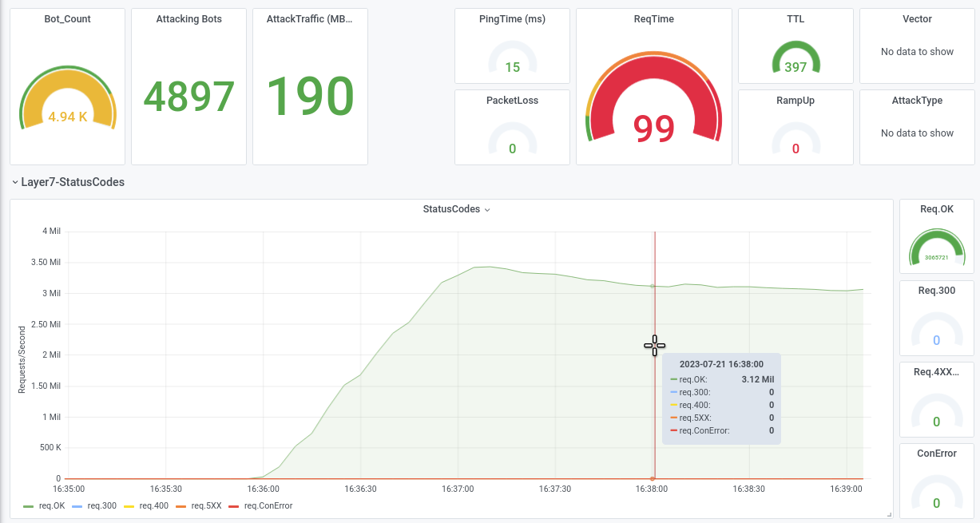Open the PingTime (ms) panel title
This screenshot has width=980, height=523.
click(513, 19)
